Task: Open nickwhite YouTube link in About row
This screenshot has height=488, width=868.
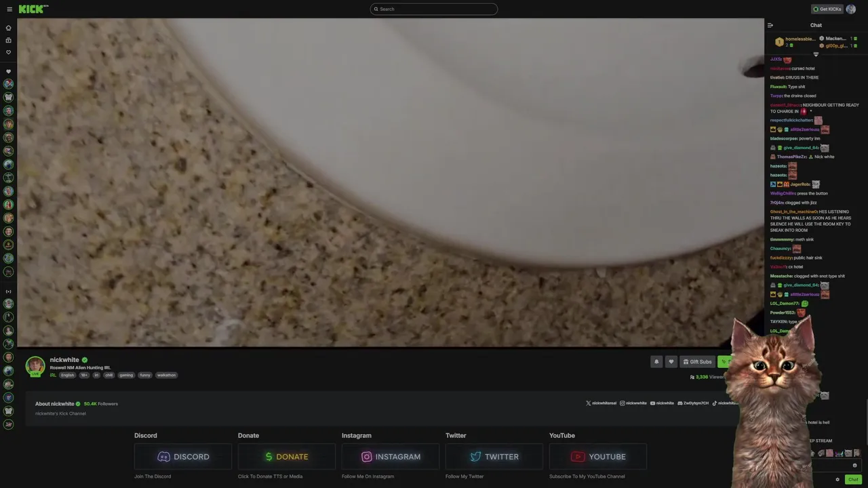Action: tap(663, 403)
